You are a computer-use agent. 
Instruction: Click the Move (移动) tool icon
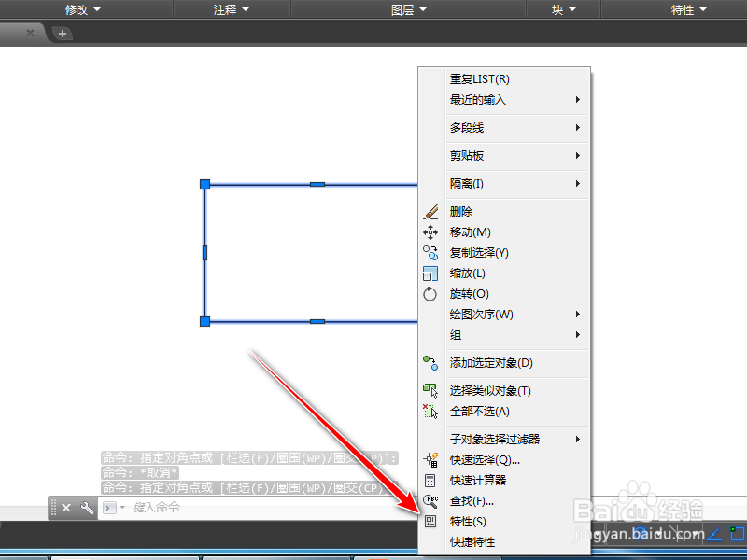coord(430,231)
